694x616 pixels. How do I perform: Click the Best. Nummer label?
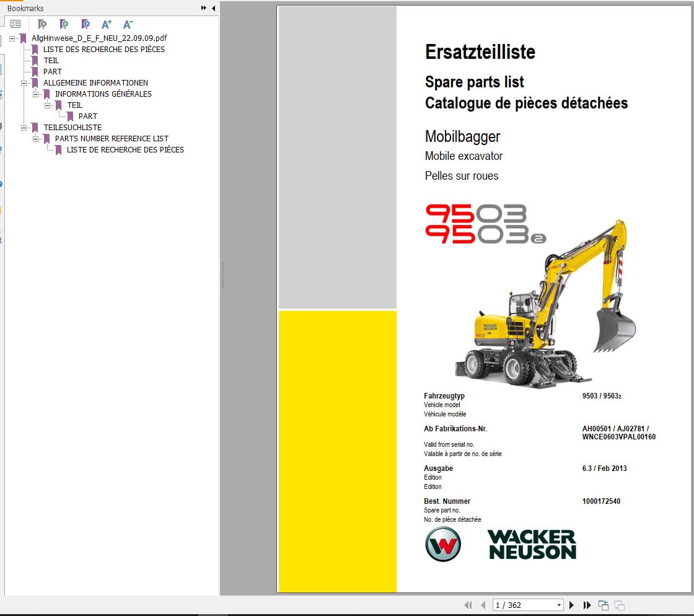click(447, 501)
